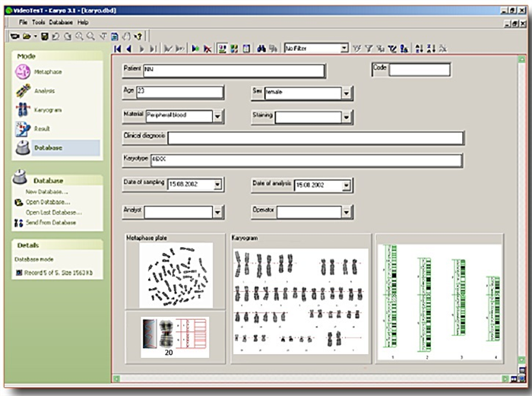Expand the Analyst dropdown
532x396 pixels.
[217, 212]
